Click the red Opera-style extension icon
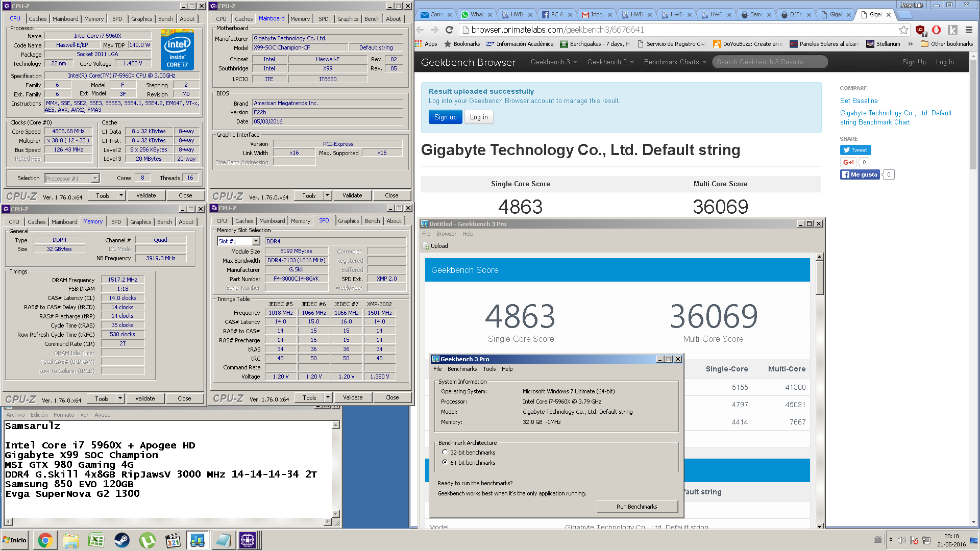 pos(936,30)
